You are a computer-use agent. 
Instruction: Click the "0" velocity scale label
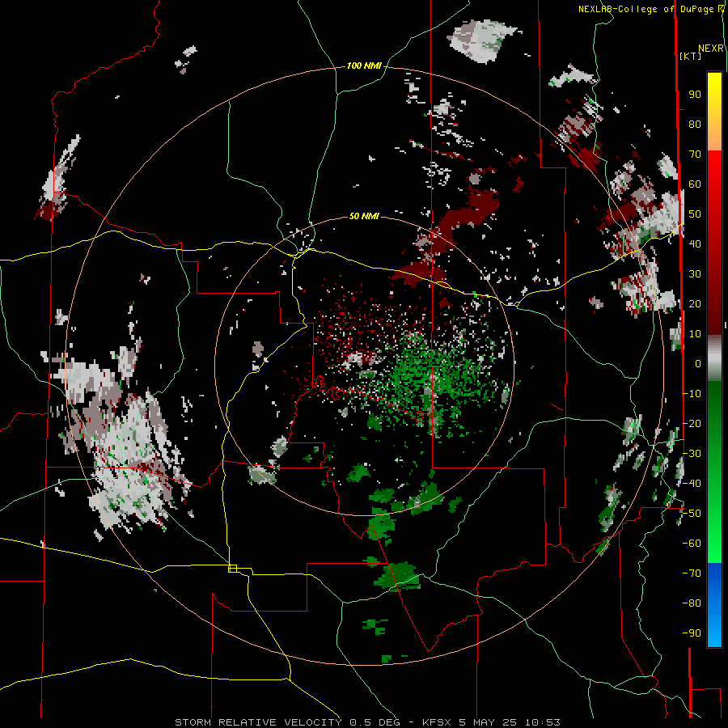(698, 363)
